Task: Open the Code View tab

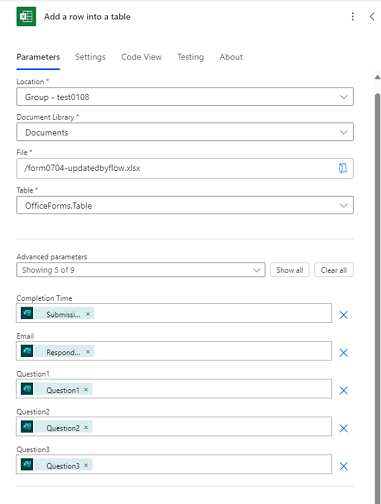Action: (x=141, y=57)
